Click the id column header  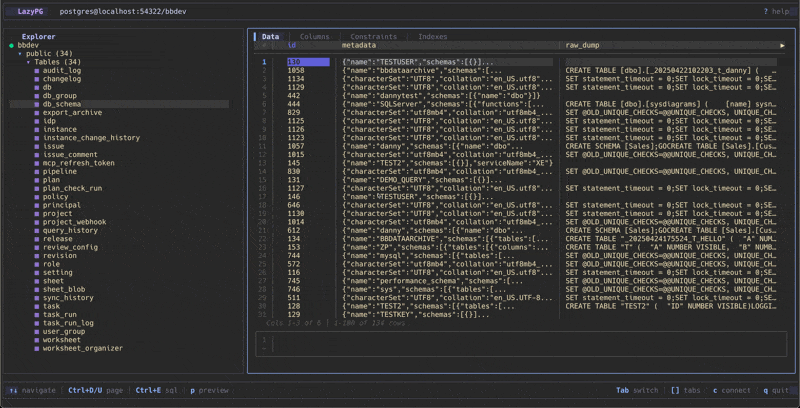(291, 45)
